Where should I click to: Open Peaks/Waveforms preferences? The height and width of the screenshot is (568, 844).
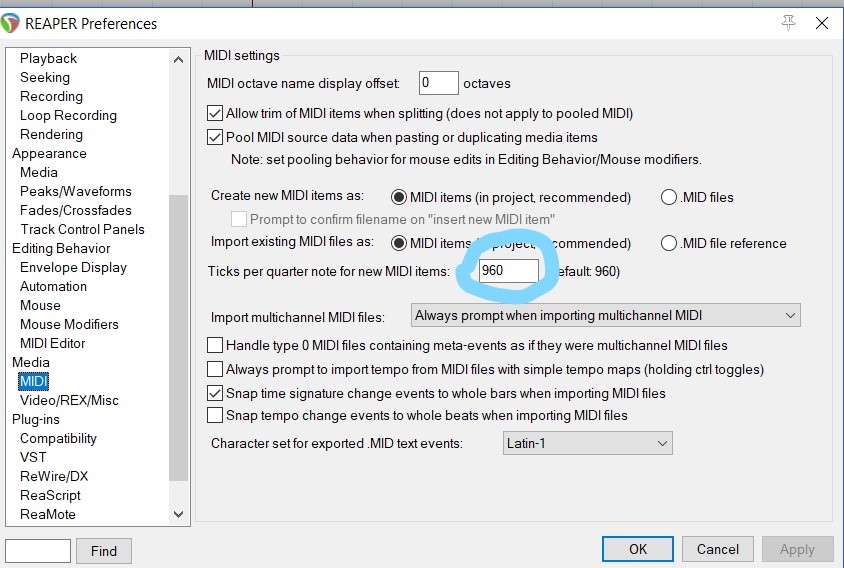(x=75, y=191)
